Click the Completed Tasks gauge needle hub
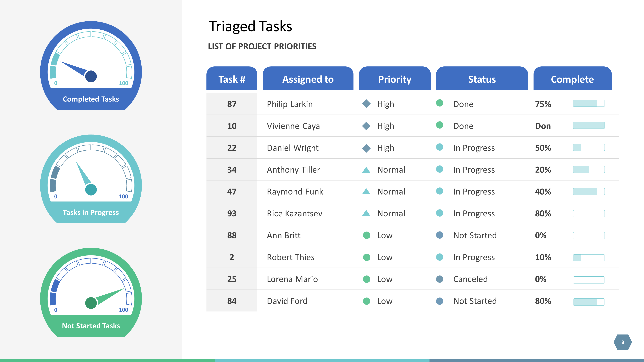 tap(91, 76)
